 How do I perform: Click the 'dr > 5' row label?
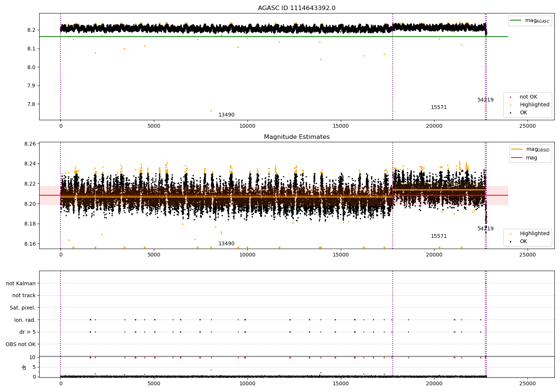pyautogui.click(x=28, y=332)
